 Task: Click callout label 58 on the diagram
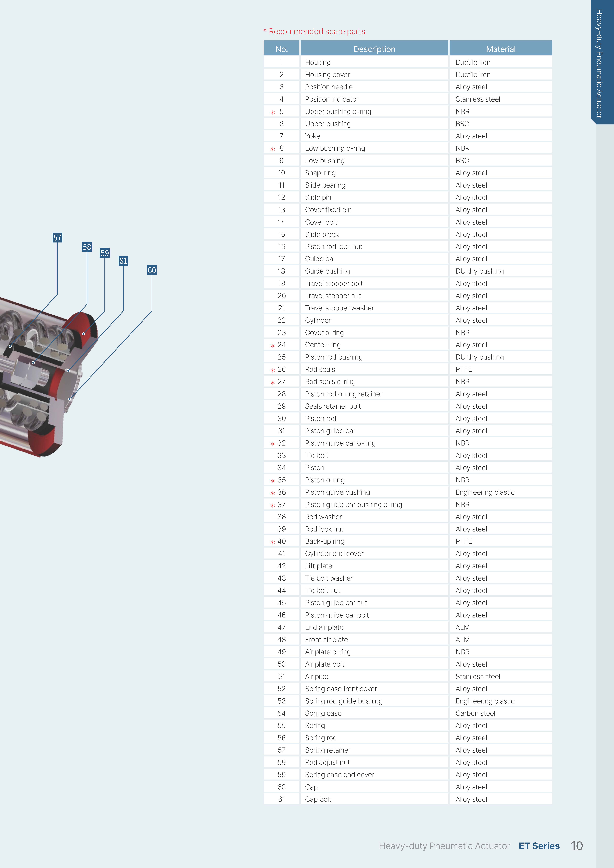(x=87, y=247)
